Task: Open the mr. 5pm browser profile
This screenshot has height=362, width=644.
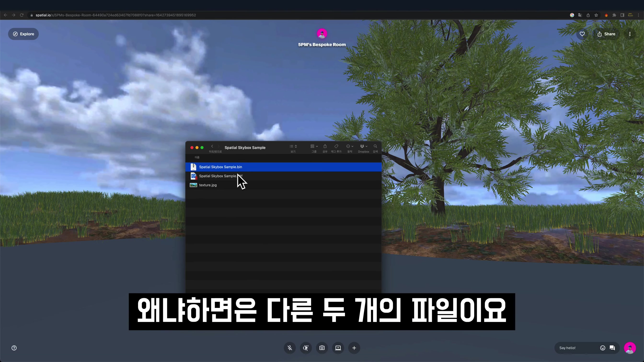Action: (x=631, y=15)
